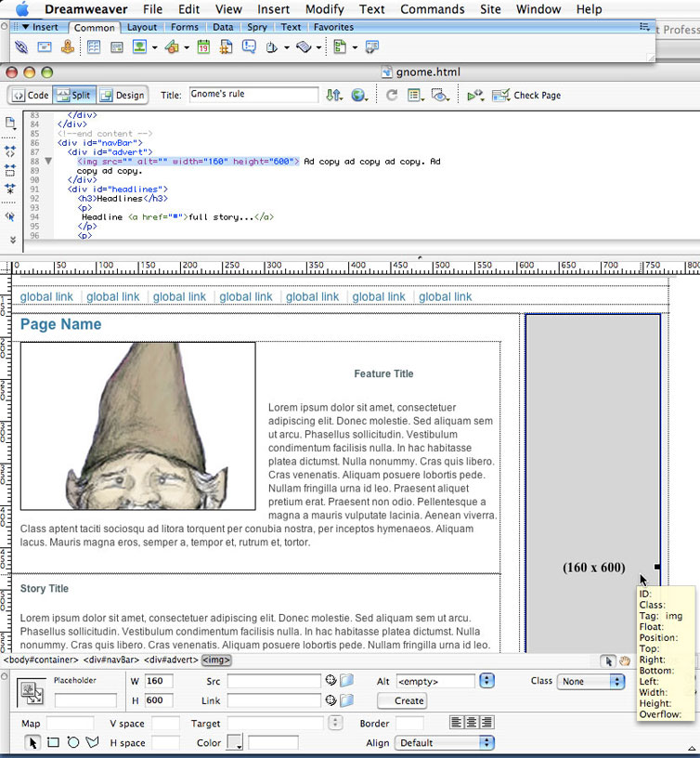Click the Email Link envelope icon
The width and height of the screenshot is (700, 758).
click(x=45, y=47)
